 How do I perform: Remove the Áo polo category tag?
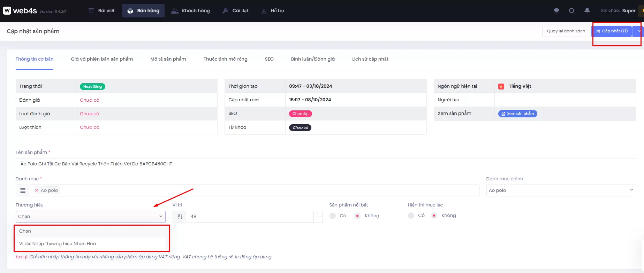point(37,190)
